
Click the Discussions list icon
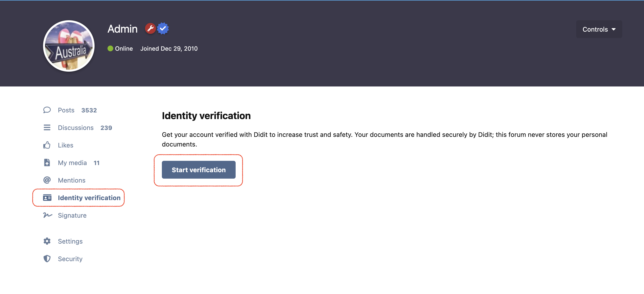[x=47, y=127]
